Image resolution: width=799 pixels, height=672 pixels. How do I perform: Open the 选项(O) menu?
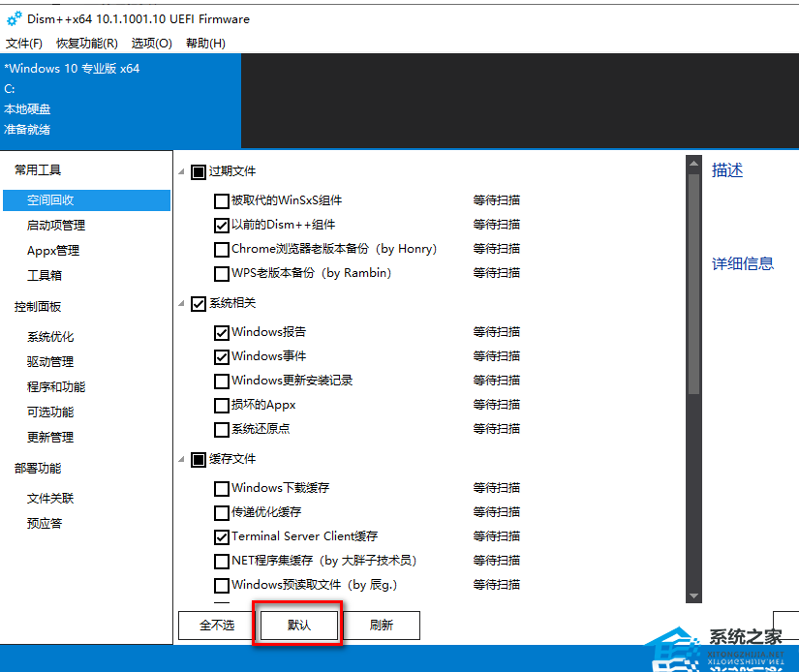(152, 44)
